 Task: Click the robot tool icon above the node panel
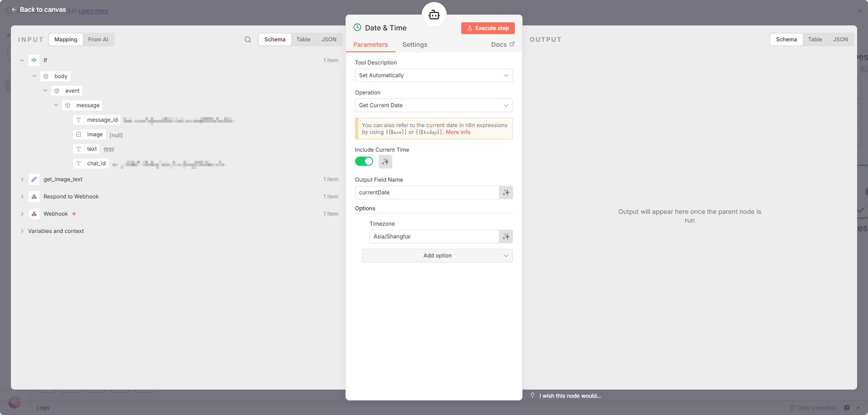[x=434, y=15]
